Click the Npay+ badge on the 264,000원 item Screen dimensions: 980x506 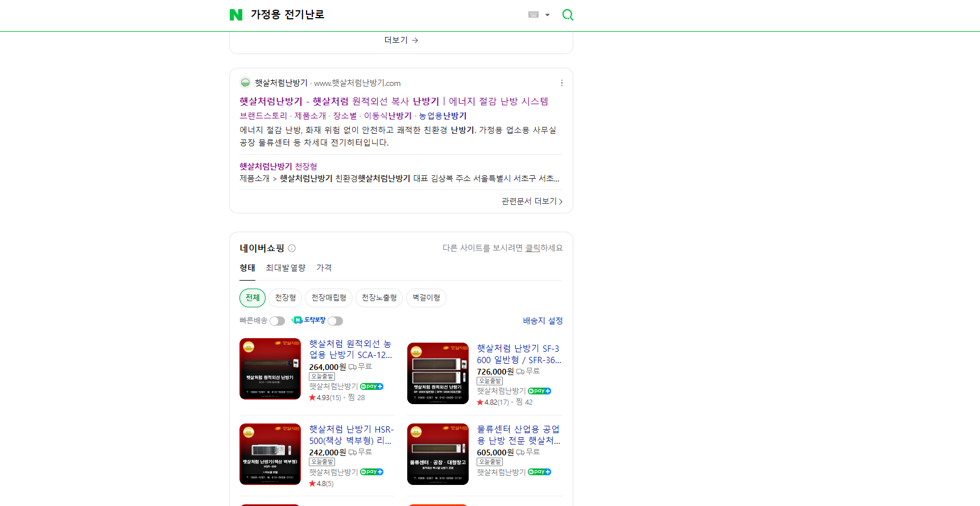[x=372, y=386]
